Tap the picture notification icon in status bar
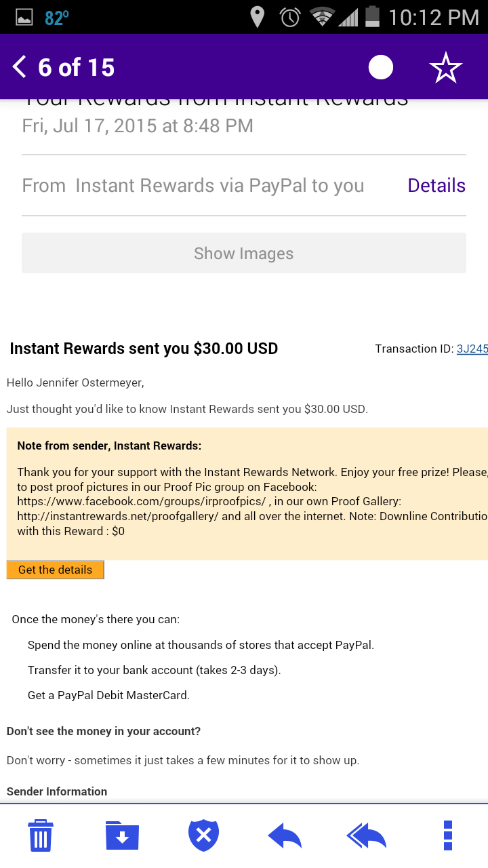 click(24, 18)
